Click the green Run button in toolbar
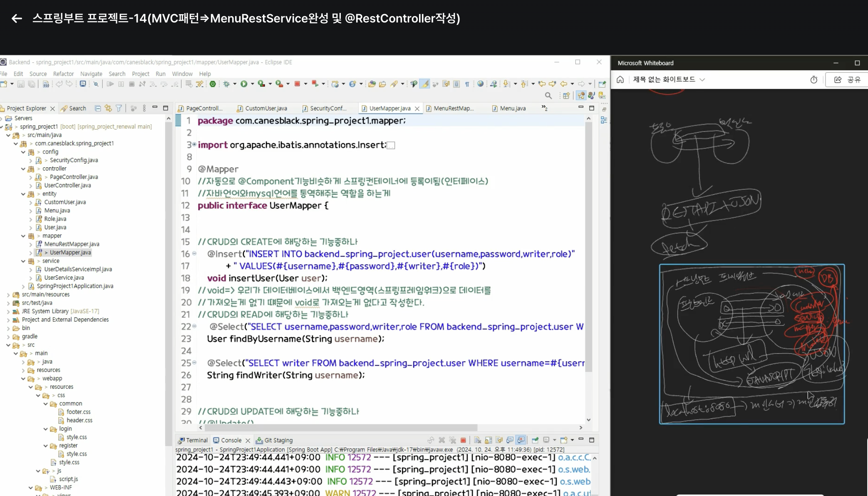868x496 pixels. click(244, 84)
